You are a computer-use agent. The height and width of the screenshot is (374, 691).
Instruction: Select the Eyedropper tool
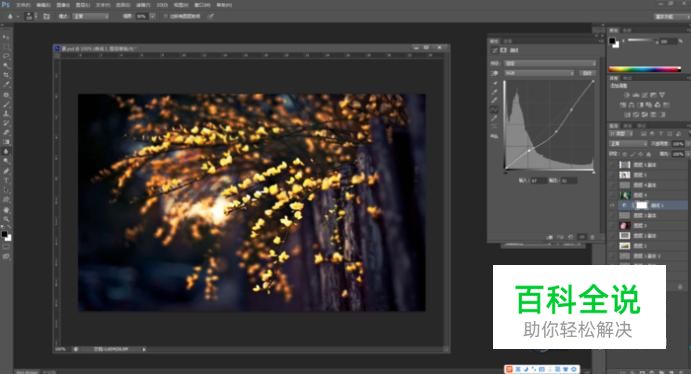point(6,84)
